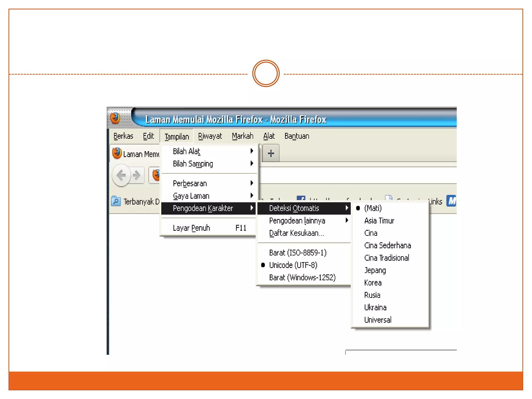Select Unicode (UTF-8) encoding
This screenshot has width=532, height=399.
[x=293, y=265]
